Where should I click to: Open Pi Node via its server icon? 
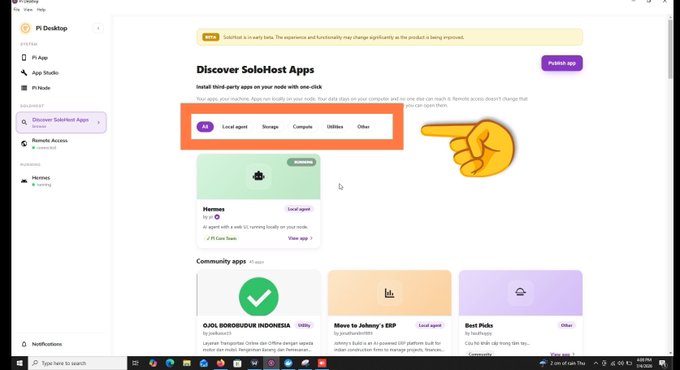[x=24, y=88]
